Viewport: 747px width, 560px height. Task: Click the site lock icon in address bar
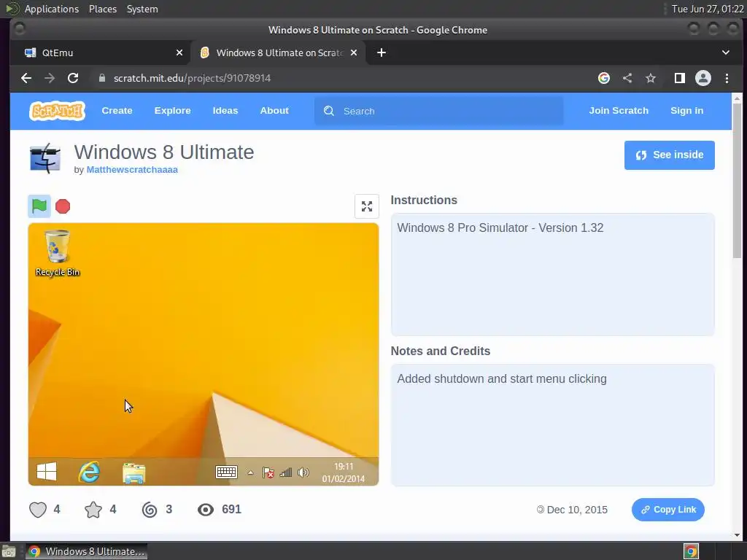[x=101, y=78]
